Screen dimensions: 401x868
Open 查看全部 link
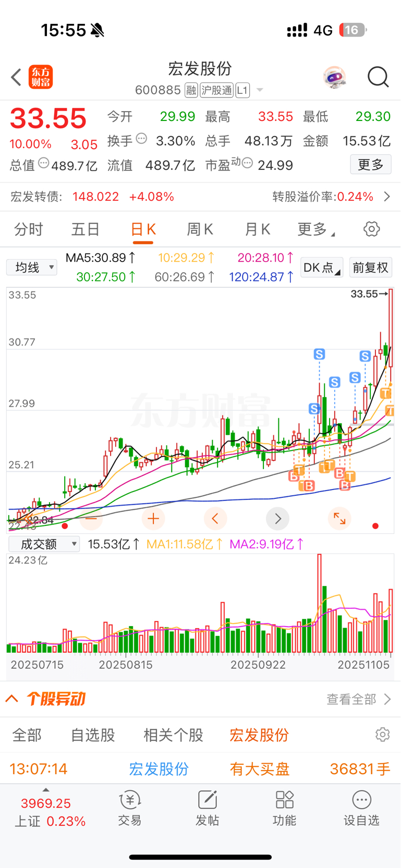tap(359, 699)
